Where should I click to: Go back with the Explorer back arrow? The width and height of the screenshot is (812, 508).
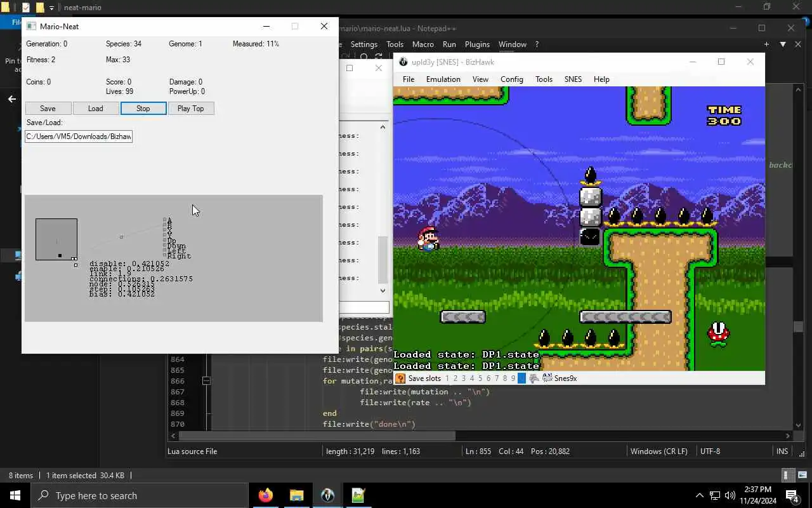(11, 99)
